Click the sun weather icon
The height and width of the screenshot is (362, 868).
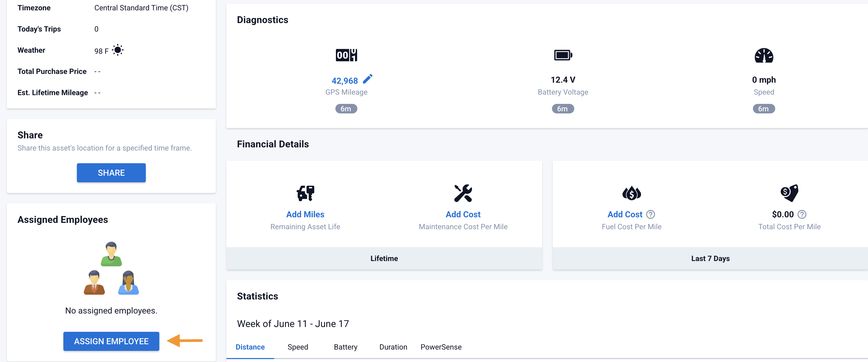coord(118,50)
